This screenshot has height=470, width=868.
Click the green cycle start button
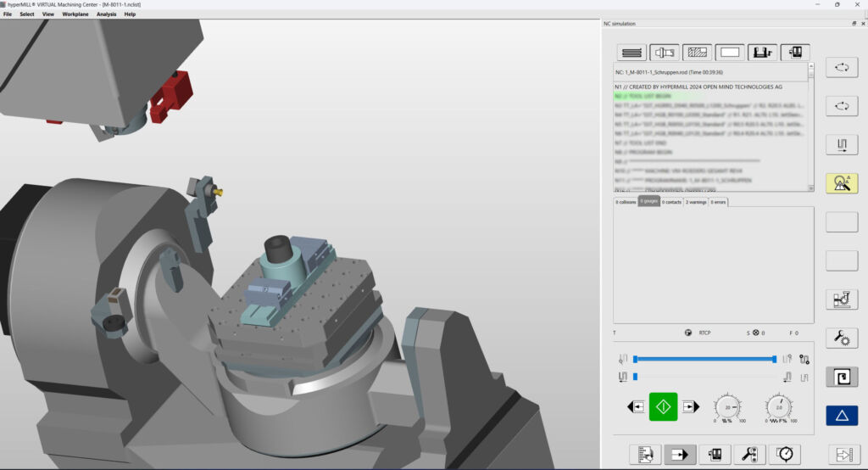[x=663, y=406]
